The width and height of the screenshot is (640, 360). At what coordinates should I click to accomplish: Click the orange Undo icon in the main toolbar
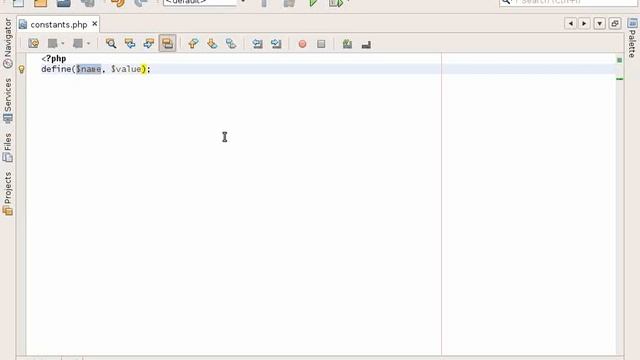[118, 3]
